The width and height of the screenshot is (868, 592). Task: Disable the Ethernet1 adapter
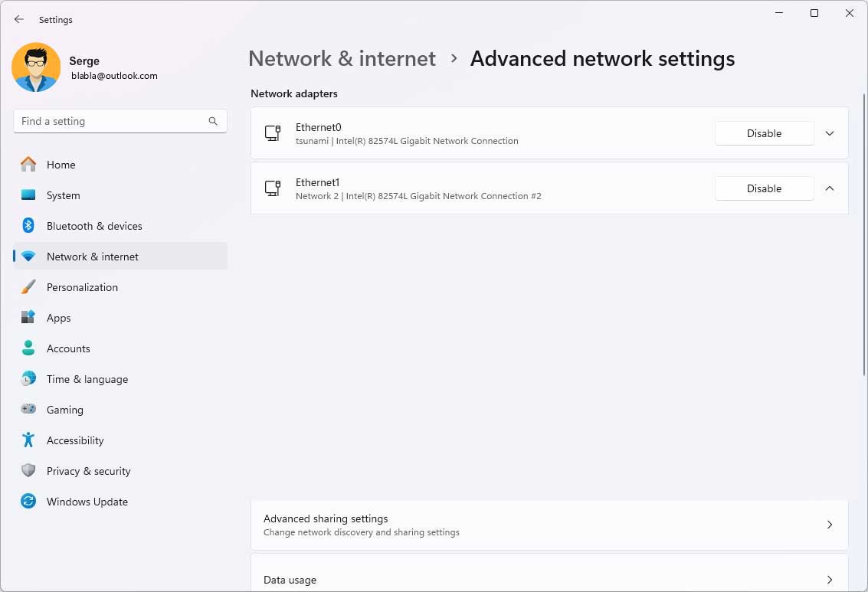coord(764,188)
